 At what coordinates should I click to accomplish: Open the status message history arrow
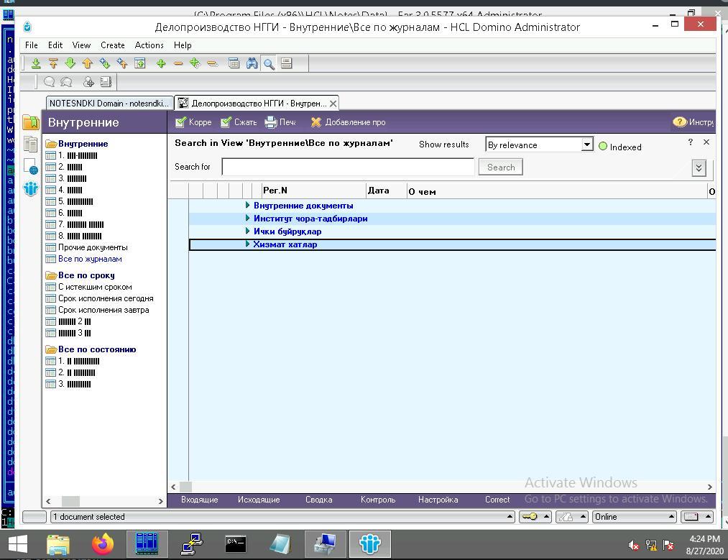tap(510, 516)
